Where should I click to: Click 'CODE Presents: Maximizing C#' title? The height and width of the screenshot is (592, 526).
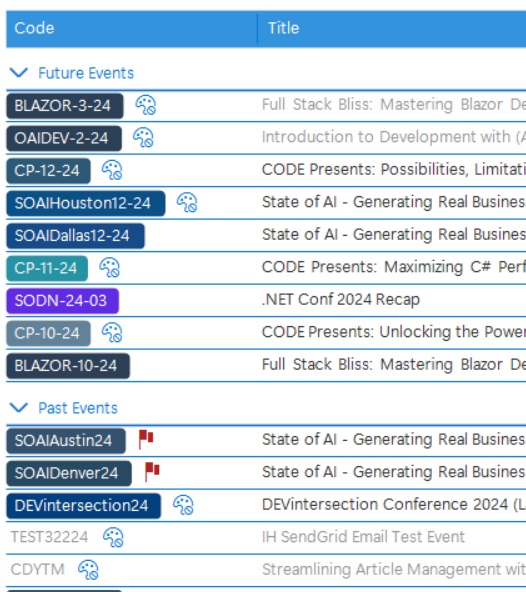393,267
